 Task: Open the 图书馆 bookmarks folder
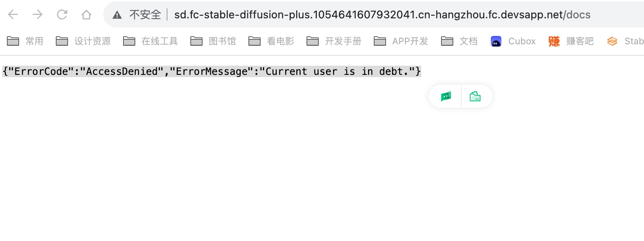point(213,41)
